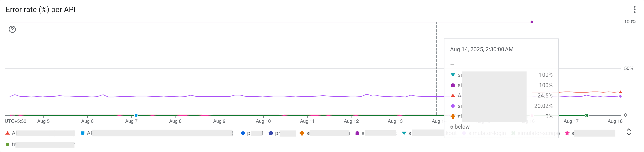
Task: Toggle the red triangle API series visibility
Action: (8, 133)
